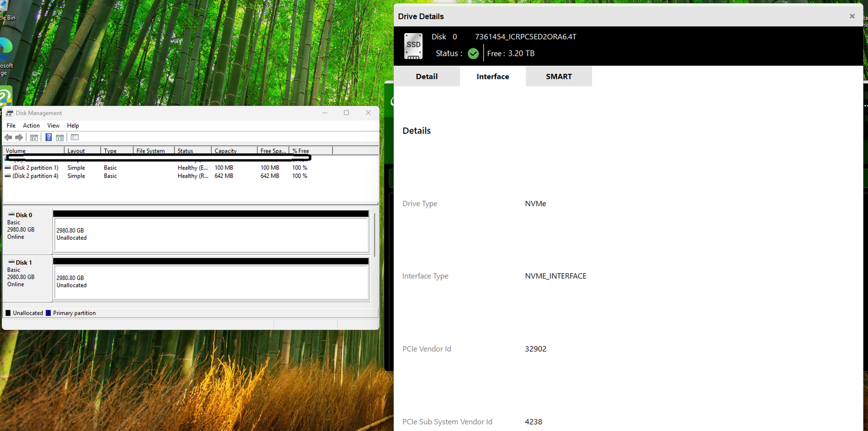Sort volumes by the Status column header

coord(185,151)
